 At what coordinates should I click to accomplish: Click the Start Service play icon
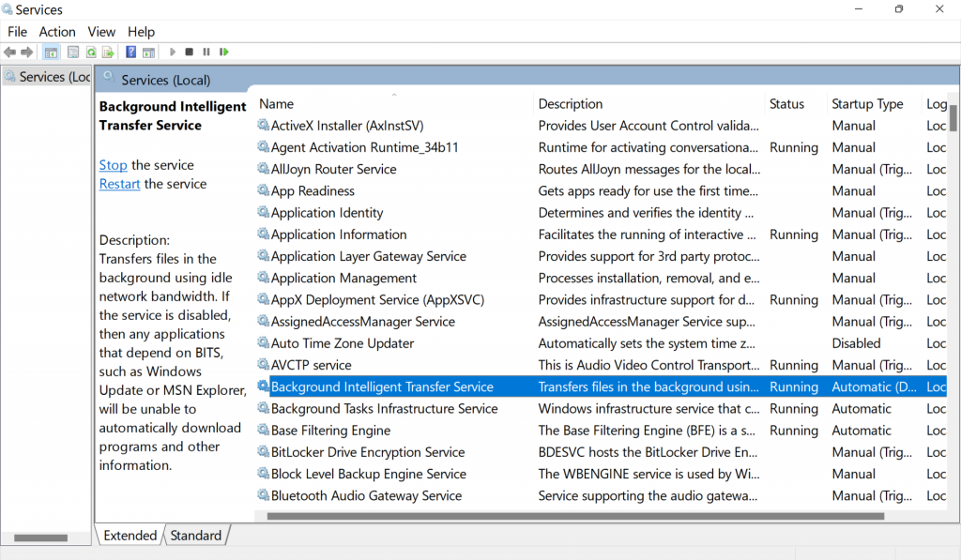(172, 52)
